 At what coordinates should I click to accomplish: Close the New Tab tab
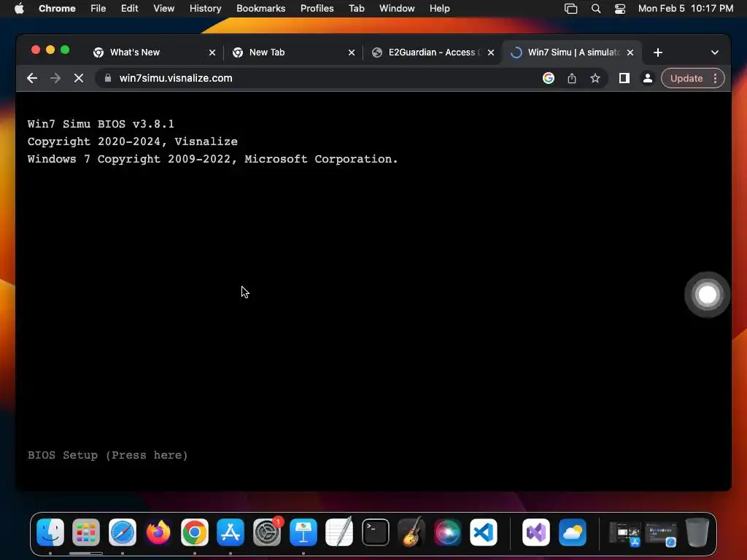(x=352, y=52)
